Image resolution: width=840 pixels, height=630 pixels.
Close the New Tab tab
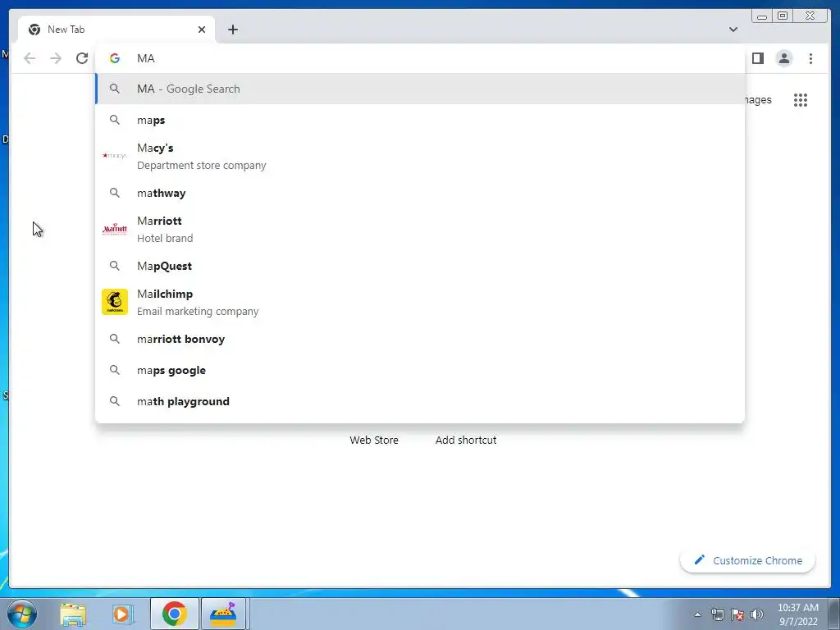202,30
